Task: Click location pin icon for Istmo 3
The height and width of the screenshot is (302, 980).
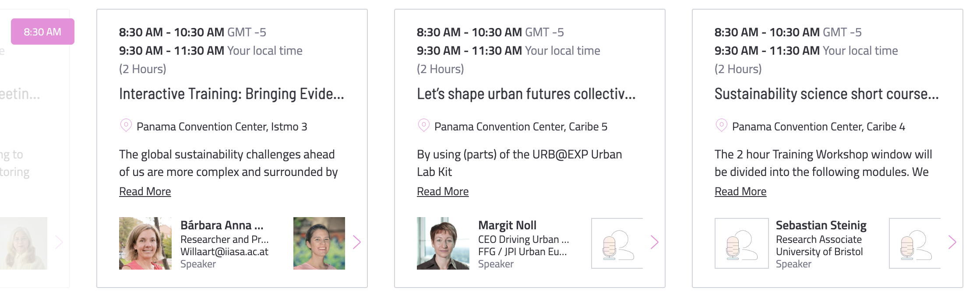Action: point(126,126)
